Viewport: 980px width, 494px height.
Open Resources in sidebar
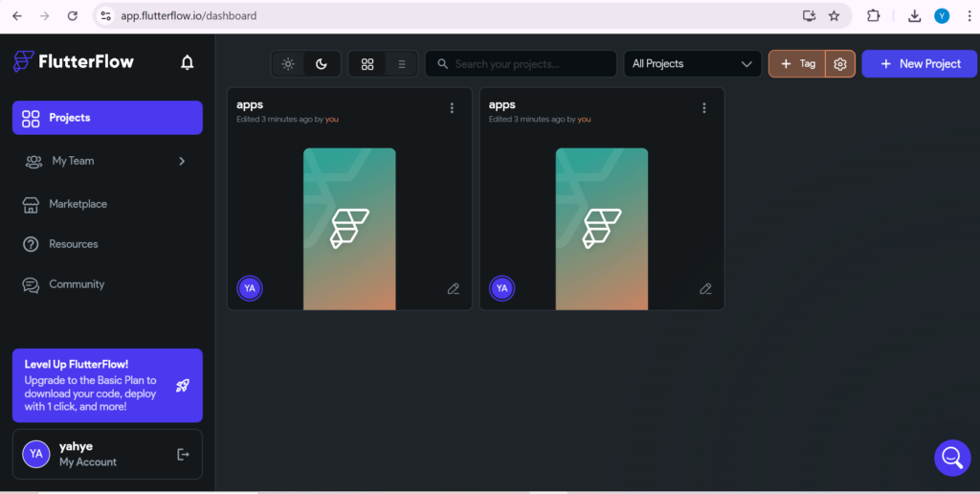(x=73, y=244)
